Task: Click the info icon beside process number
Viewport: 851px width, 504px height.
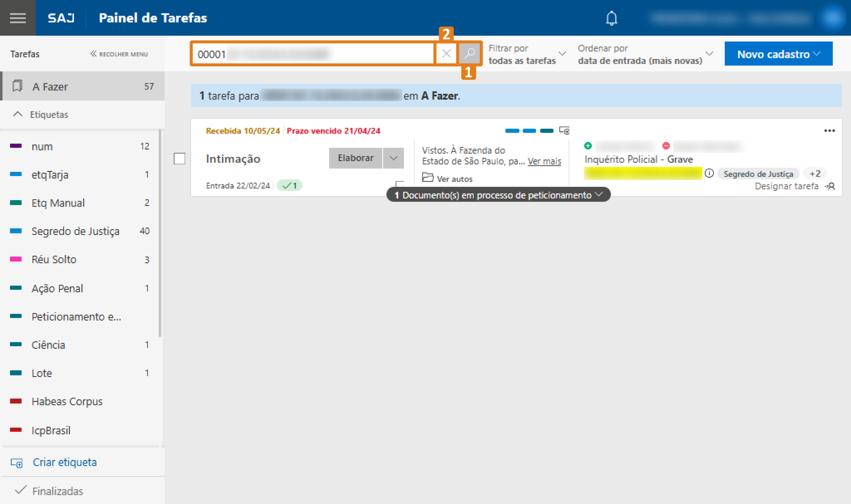Action: 709,174
